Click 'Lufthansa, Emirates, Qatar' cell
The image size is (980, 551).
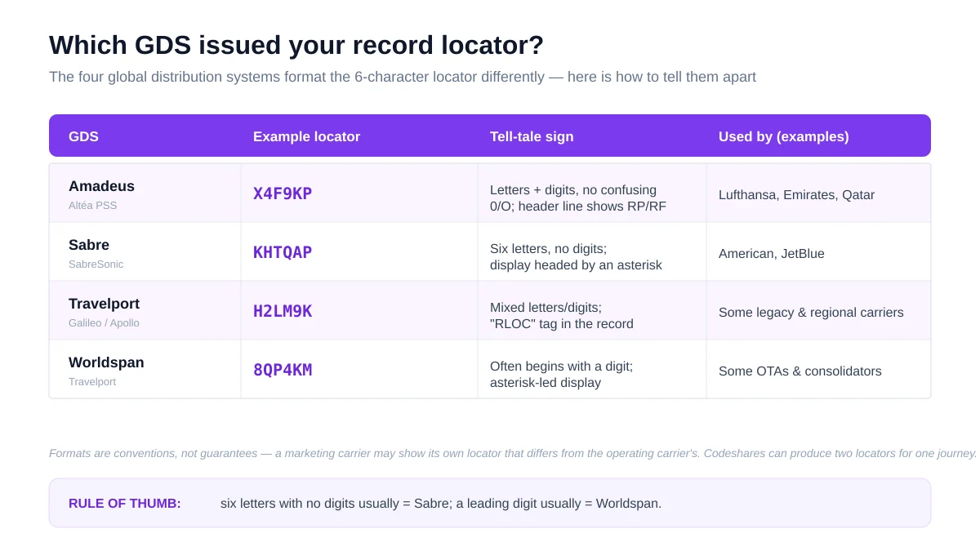pyautogui.click(x=796, y=195)
